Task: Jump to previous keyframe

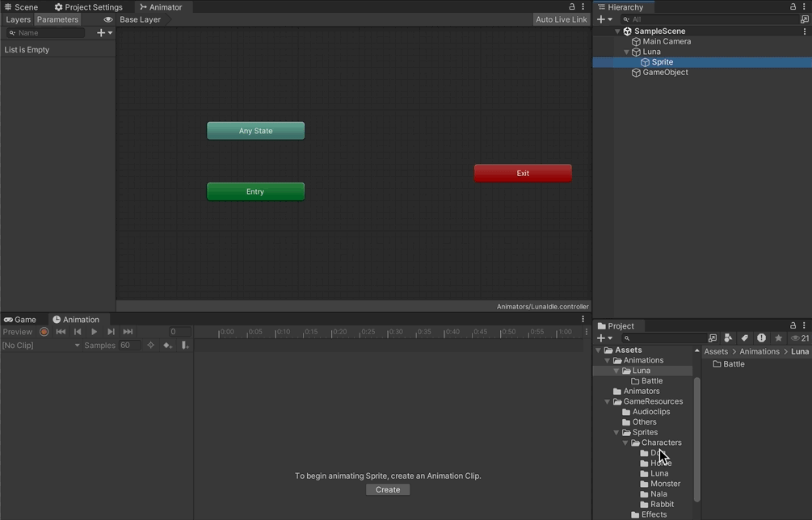Action: [78, 332]
